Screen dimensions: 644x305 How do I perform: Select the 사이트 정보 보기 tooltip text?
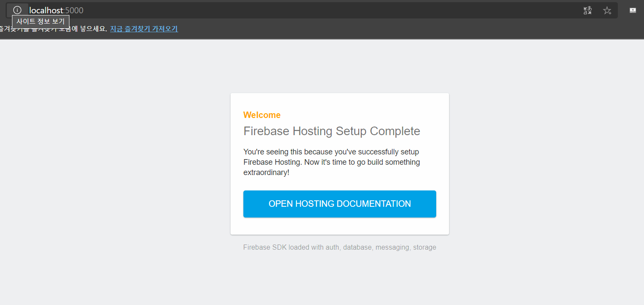pos(40,22)
